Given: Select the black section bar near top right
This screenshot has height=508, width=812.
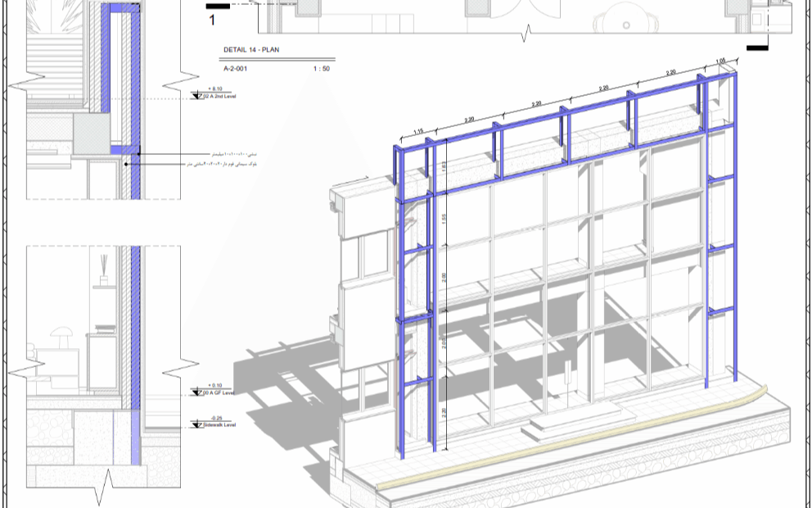Looking at the screenshot, I should [x=757, y=48].
